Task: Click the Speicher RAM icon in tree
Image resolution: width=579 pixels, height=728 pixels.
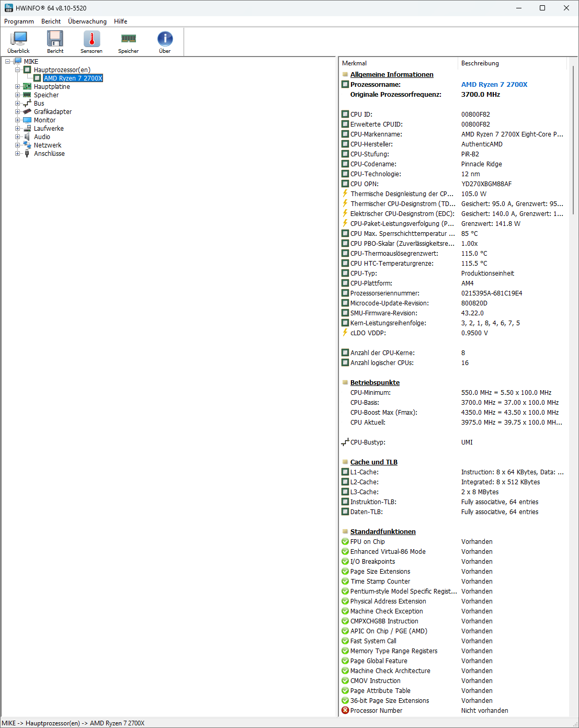Action: [27, 95]
